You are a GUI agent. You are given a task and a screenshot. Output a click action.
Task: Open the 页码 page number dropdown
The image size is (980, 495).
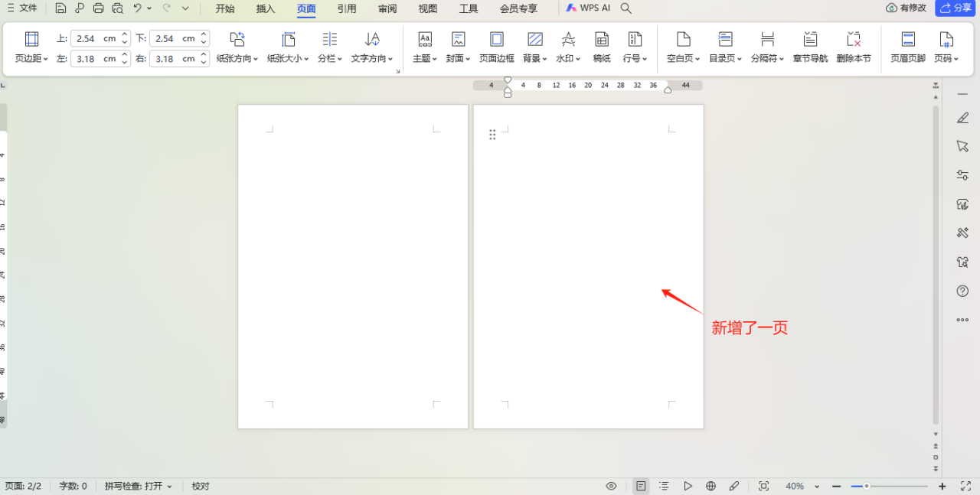click(946, 47)
